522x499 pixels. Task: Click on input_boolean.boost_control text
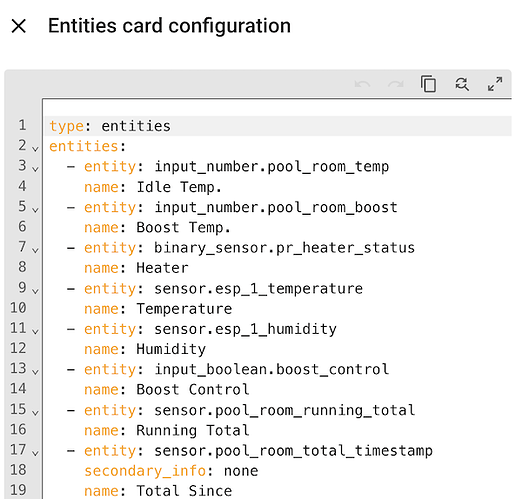pos(272,370)
